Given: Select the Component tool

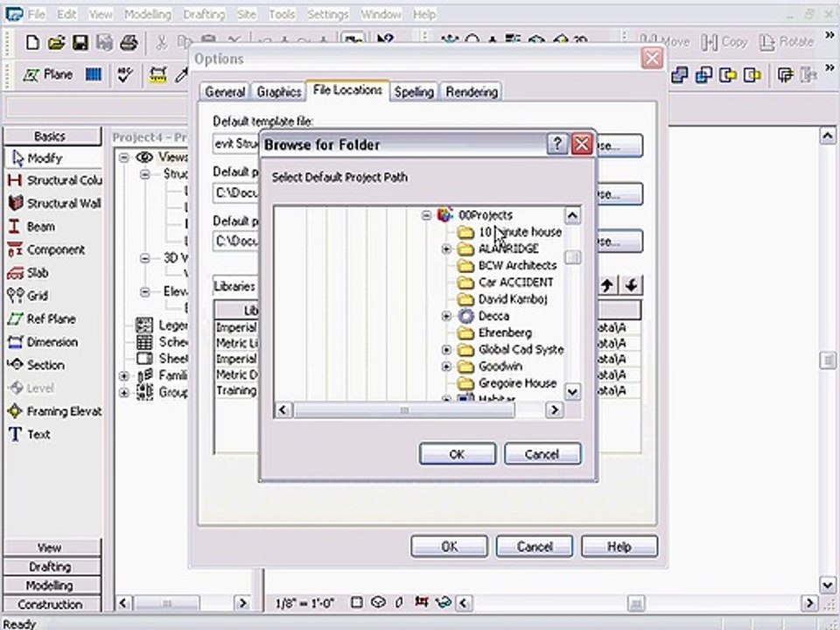Looking at the screenshot, I should [x=46, y=249].
